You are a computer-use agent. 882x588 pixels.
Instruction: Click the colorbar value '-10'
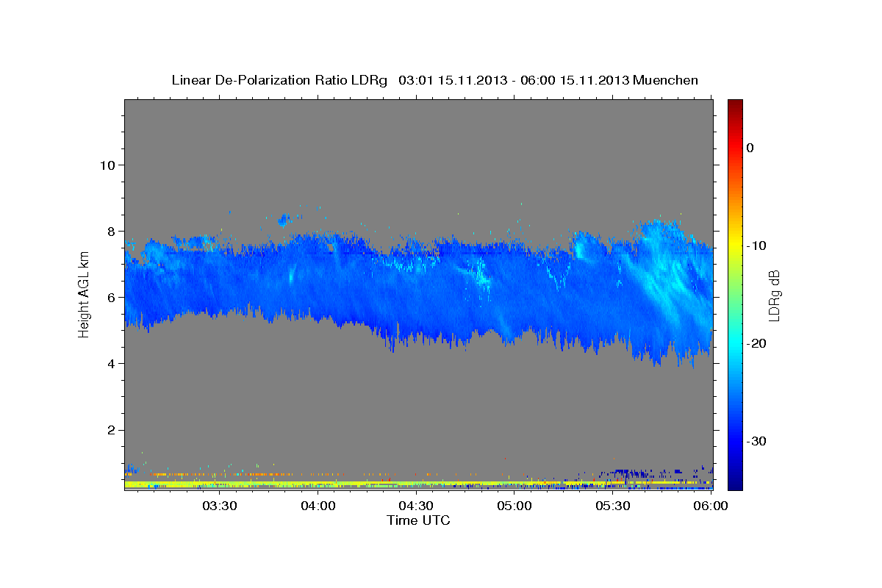pos(757,245)
